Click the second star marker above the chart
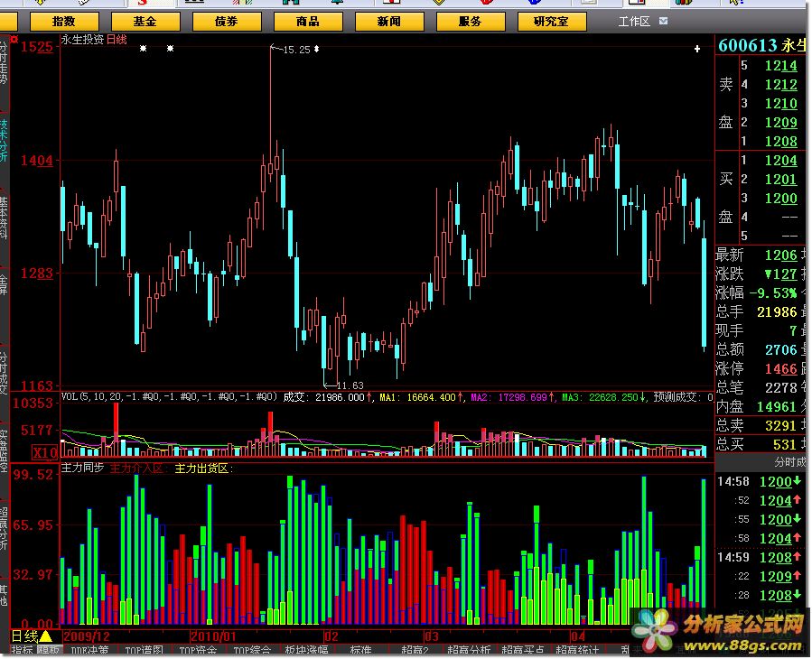This screenshot has height=659, width=812. point(169,48)
